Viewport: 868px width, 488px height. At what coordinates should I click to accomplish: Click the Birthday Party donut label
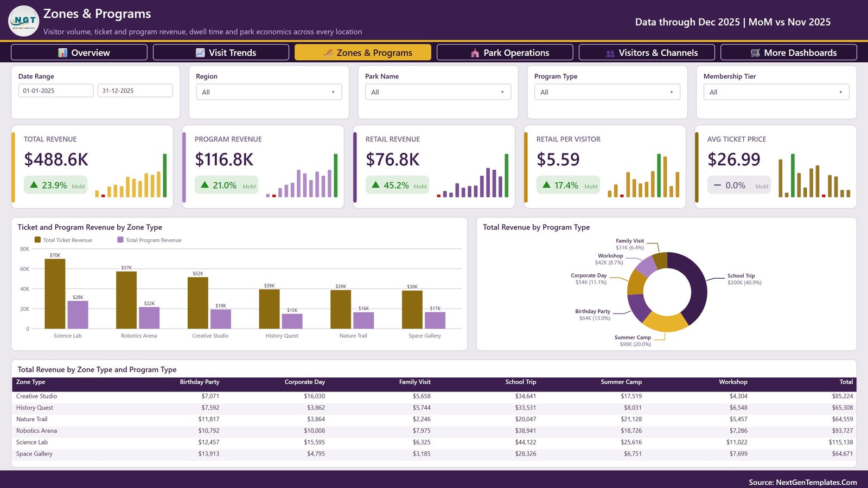pyautogui.click(x=593, y=314)
